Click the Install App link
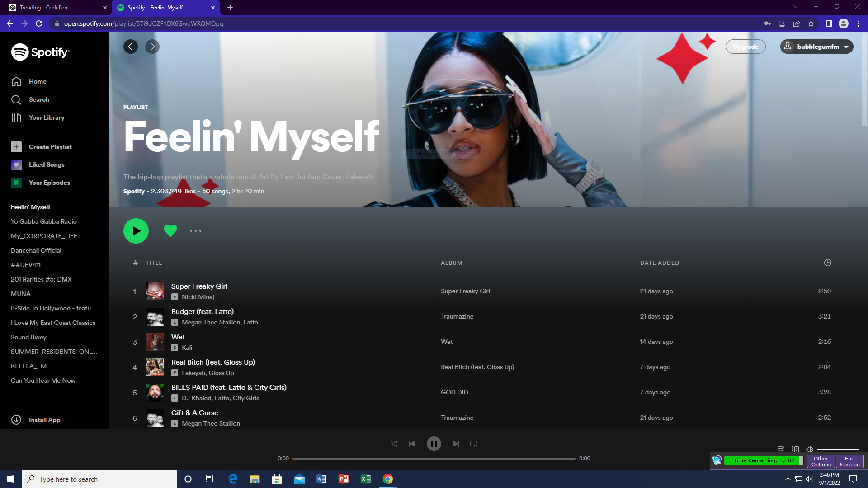 (44, 420)
